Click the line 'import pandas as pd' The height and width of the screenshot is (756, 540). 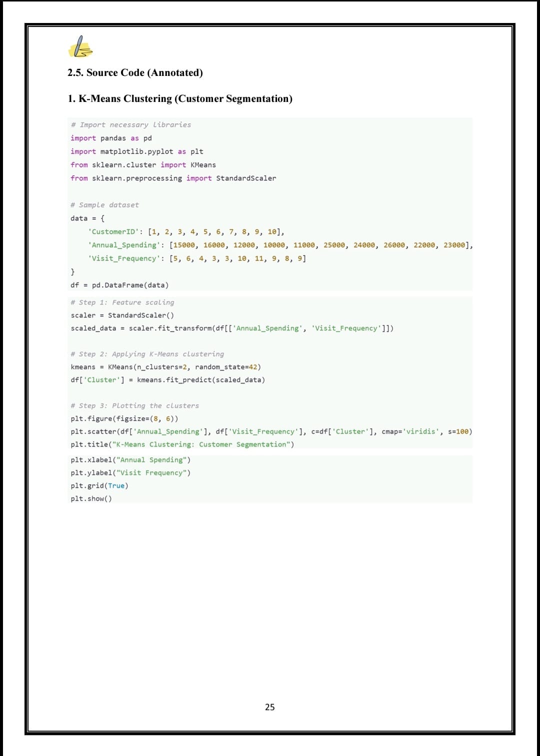(111, 138)
